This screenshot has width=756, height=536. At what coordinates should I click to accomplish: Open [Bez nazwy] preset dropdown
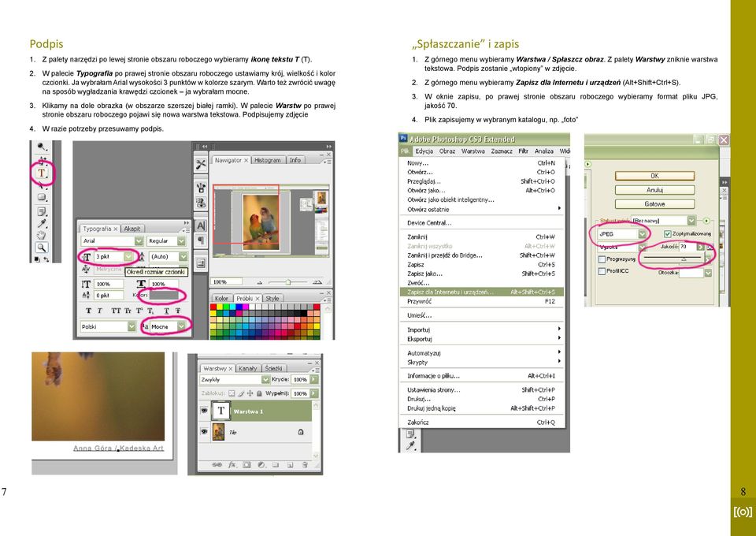tap(691, 221)
